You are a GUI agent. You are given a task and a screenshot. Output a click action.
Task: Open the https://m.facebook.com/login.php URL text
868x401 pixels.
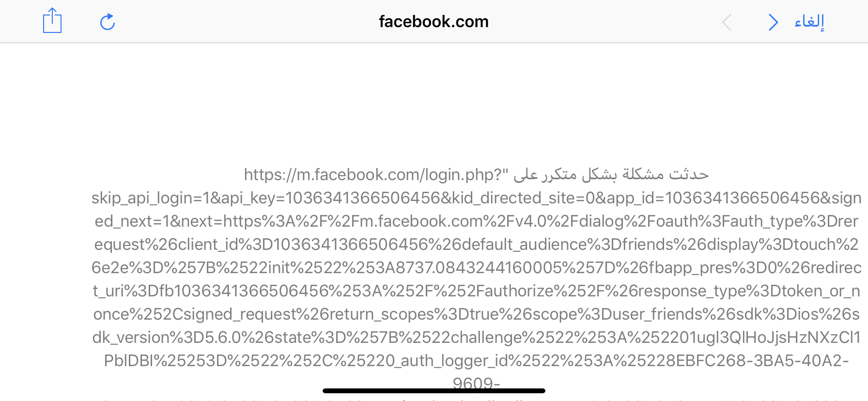[376, 174]
